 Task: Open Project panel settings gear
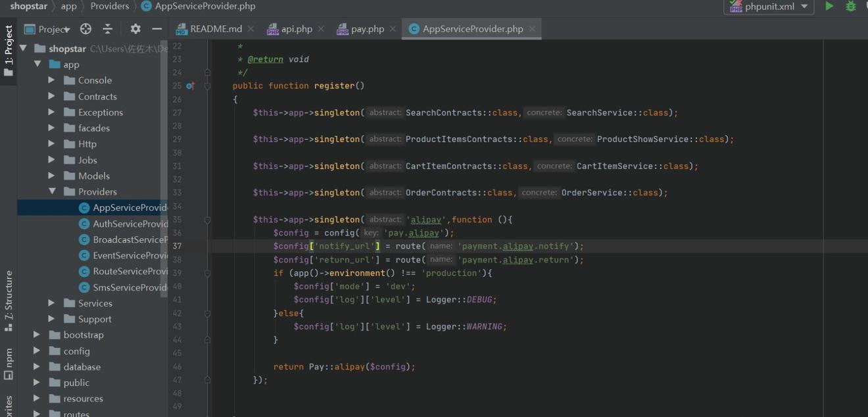coord(135,29)
